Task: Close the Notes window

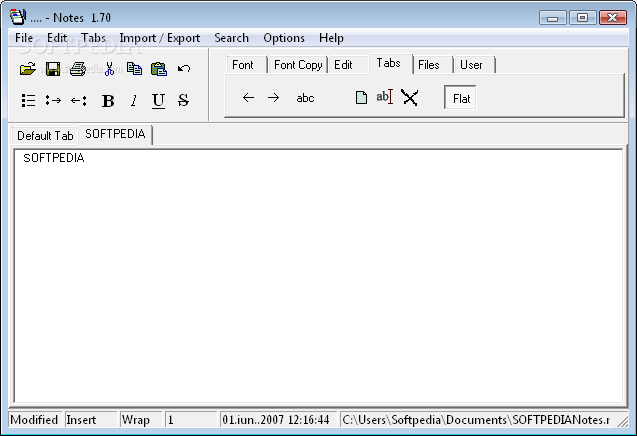Action: click(613, 18)
